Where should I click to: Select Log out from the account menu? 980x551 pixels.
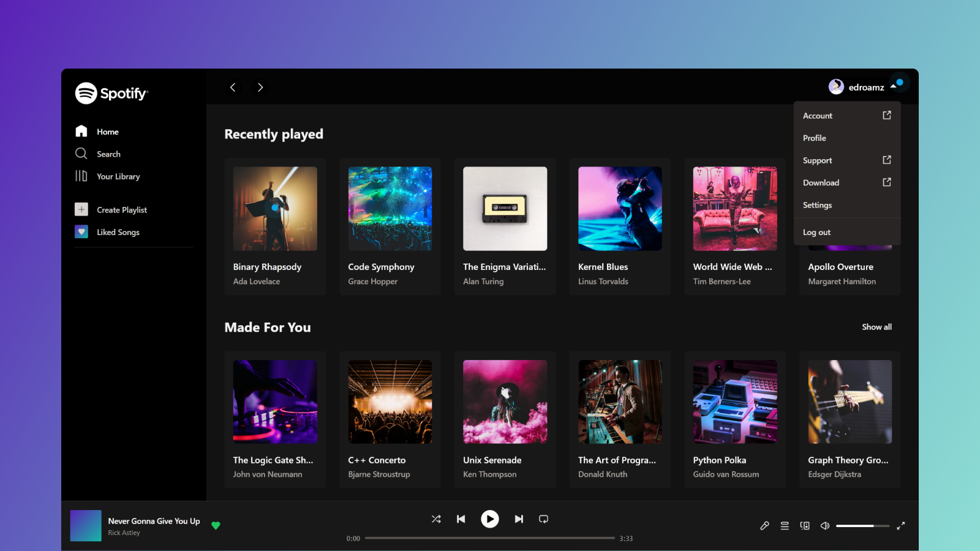pos(816,232)
